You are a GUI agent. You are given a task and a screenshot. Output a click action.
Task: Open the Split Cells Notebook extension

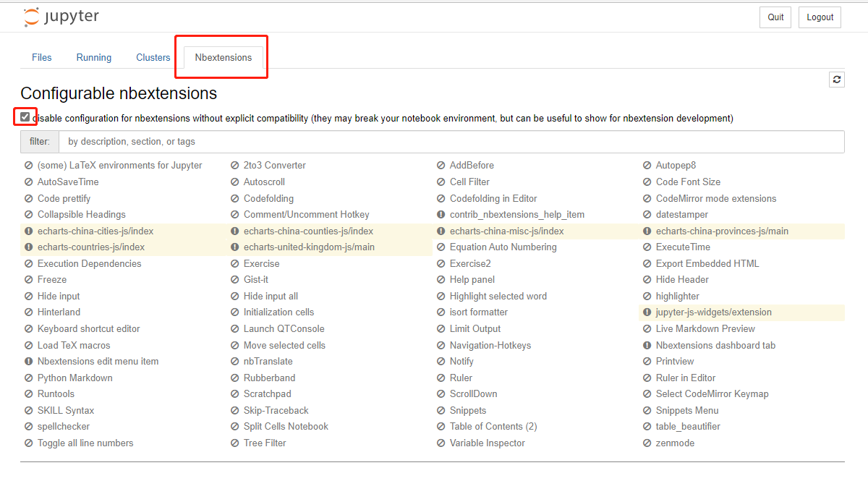coord(286,427)
